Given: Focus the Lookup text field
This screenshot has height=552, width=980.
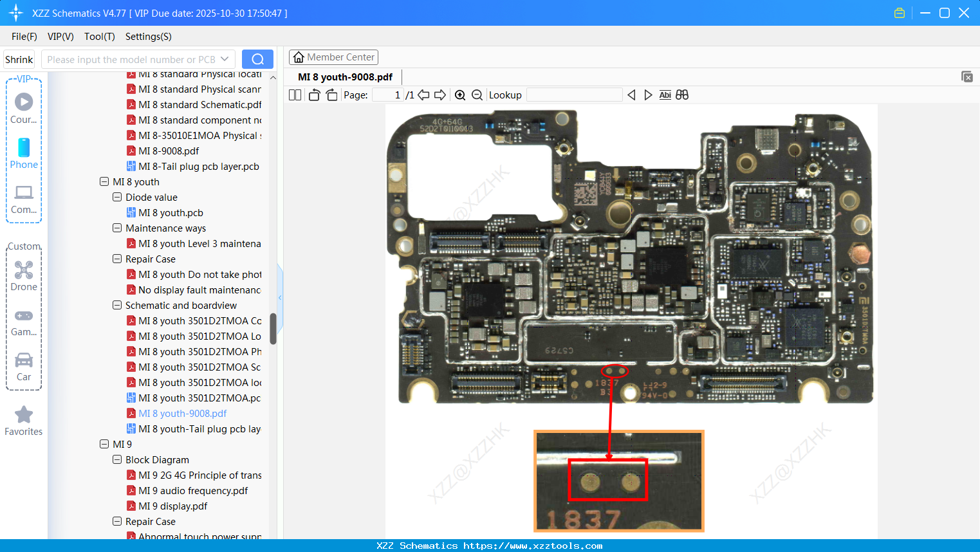Looking at the screenshot, I should point(575,95).
